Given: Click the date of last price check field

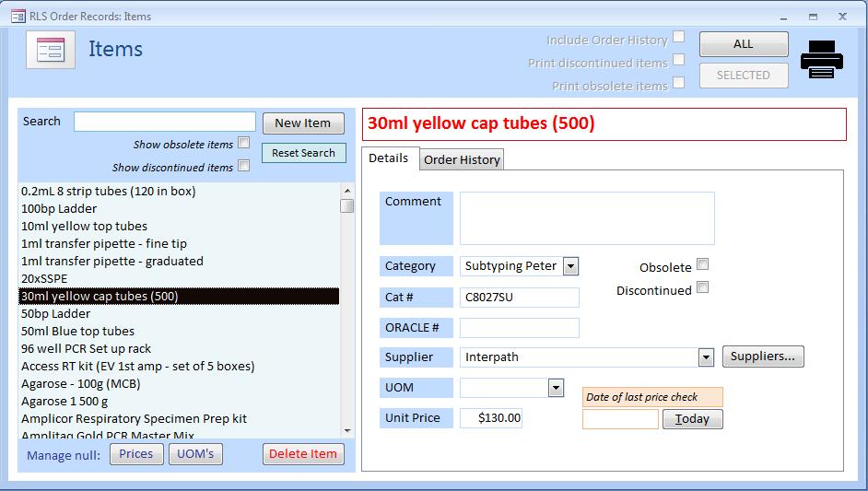Looking at the screenshot, I should click(620, 419).
